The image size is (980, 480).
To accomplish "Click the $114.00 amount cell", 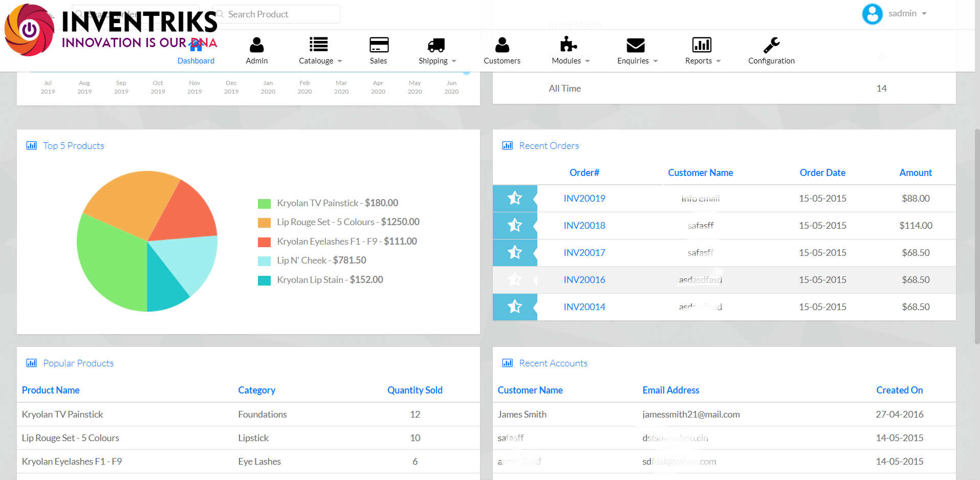I will click(x=916, y=225).
